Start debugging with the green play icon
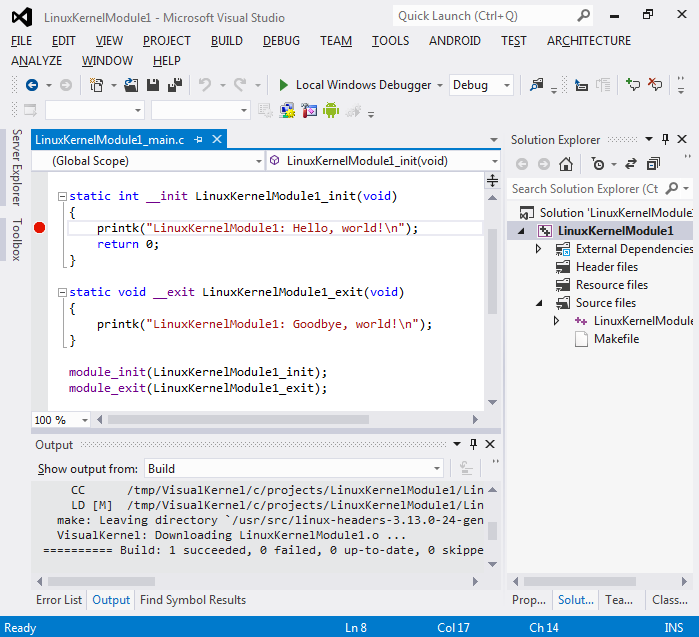Viewport: 699px width, 637px height. click(x=284, y=85)
